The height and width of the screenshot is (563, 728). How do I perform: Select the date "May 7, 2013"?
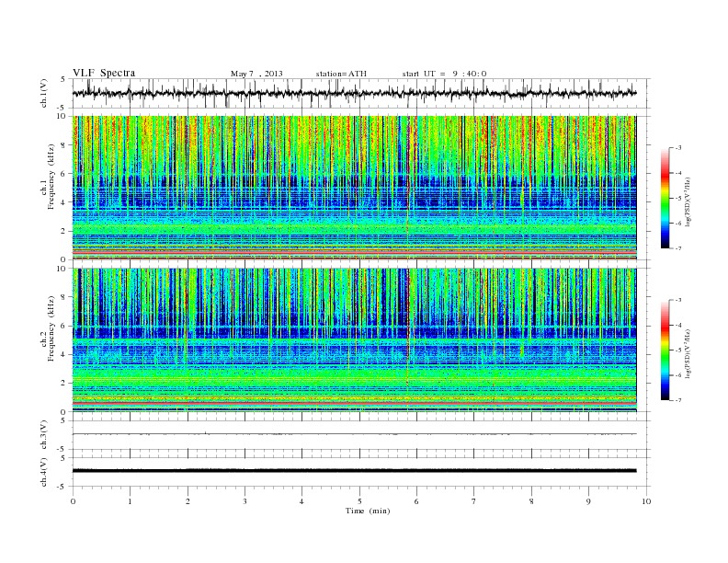click(256, 74)
